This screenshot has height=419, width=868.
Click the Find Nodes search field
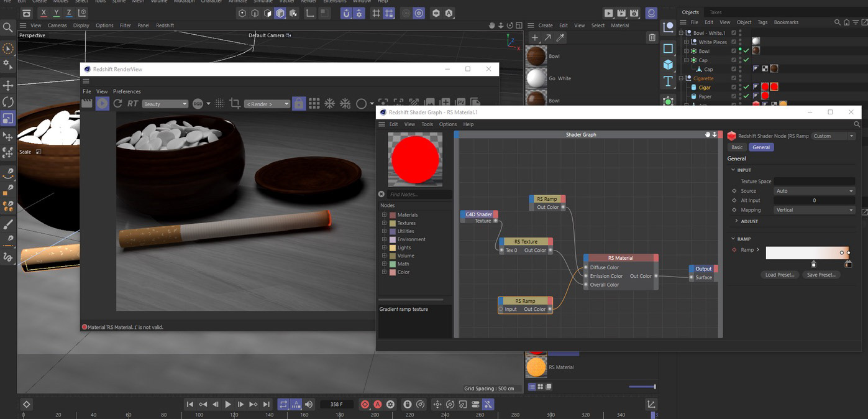click(x=420, y=195)
